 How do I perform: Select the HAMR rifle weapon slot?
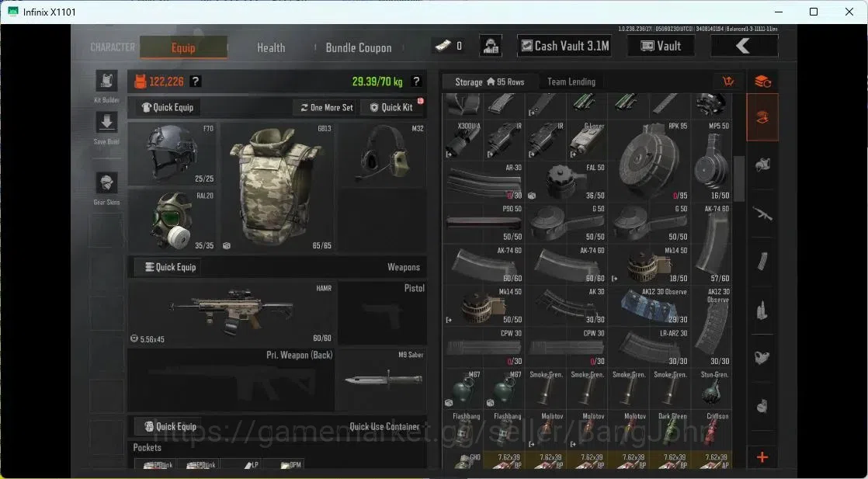tap(231, 314)
